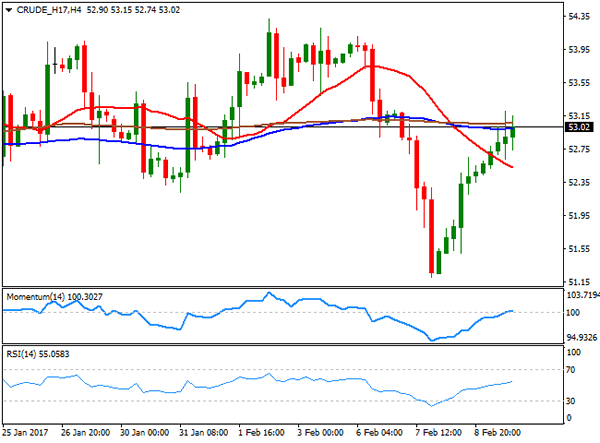Select the OHLC values 52.90 53.15 52.74 53.02
This screenshot has height=443, width=600.
(133, 10)
